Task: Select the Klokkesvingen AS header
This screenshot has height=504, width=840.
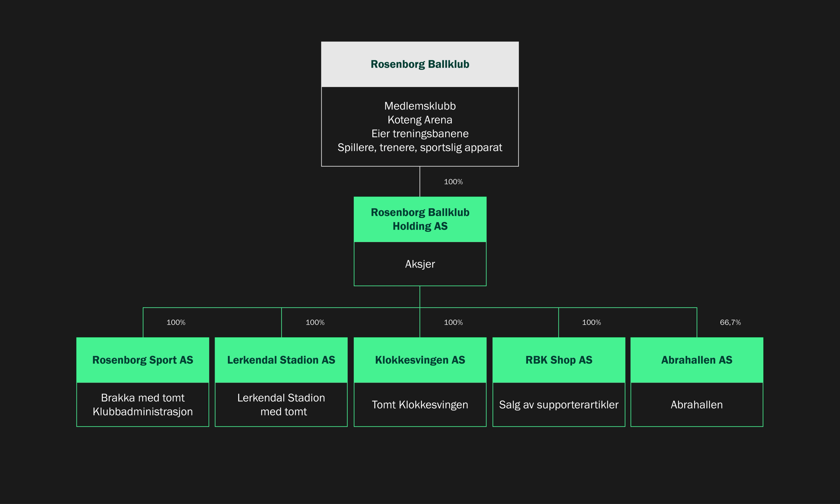Action: (420, 360)
